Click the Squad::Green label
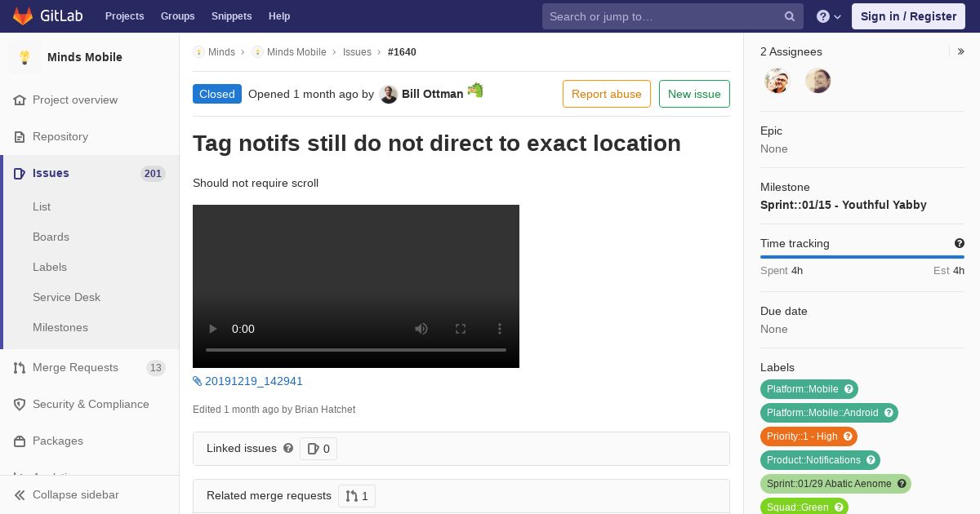Screen dimensions: 980x514 pos(798,507)
